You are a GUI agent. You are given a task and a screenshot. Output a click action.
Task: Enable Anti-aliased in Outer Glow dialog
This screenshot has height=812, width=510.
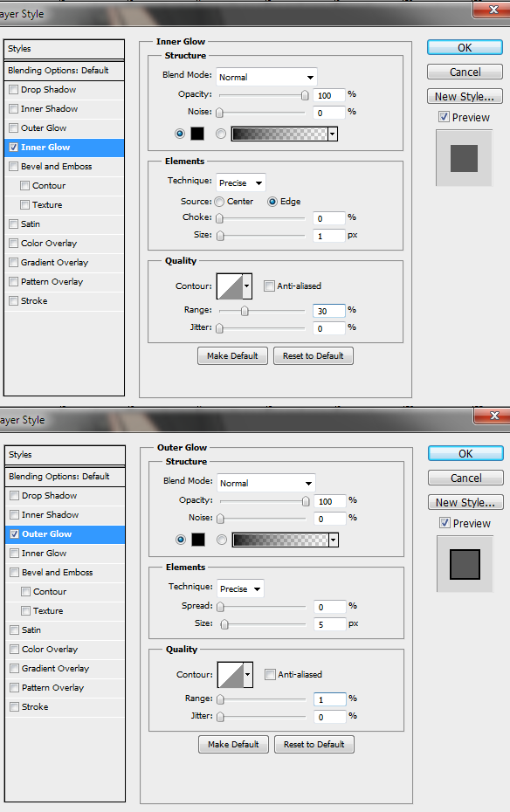[x=270, y=674]
